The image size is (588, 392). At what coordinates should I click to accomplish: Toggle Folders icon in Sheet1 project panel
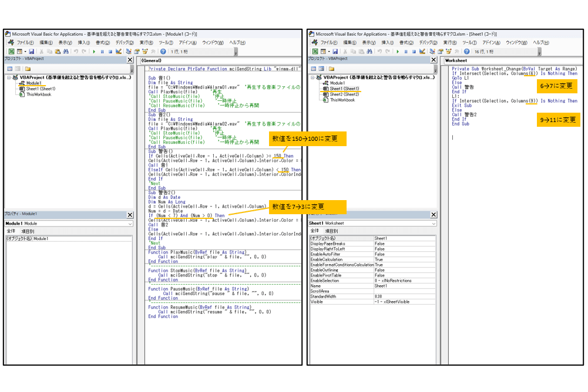coord(331,69)
